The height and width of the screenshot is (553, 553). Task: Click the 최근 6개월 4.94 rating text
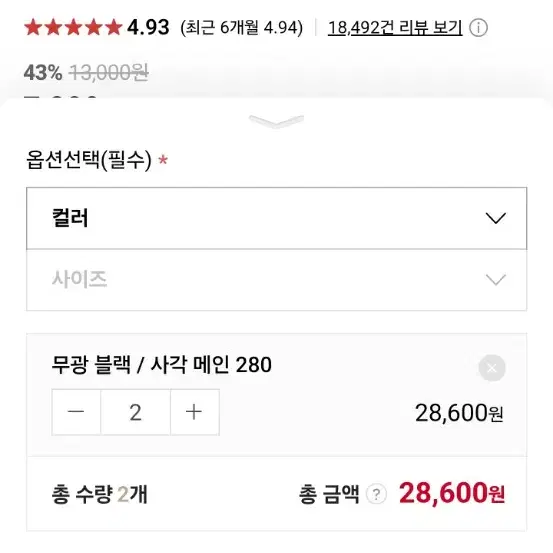click(242, 28)
